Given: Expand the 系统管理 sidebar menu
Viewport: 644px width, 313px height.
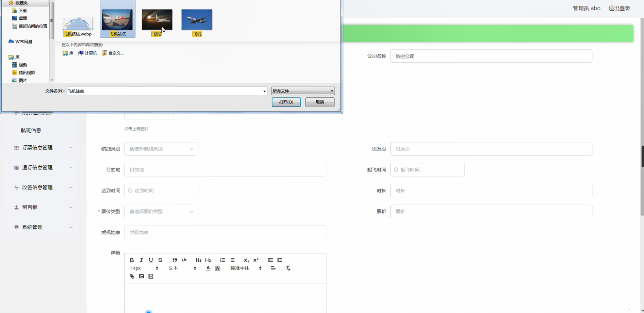Looking at the screenshot, I should coord(43,227).
